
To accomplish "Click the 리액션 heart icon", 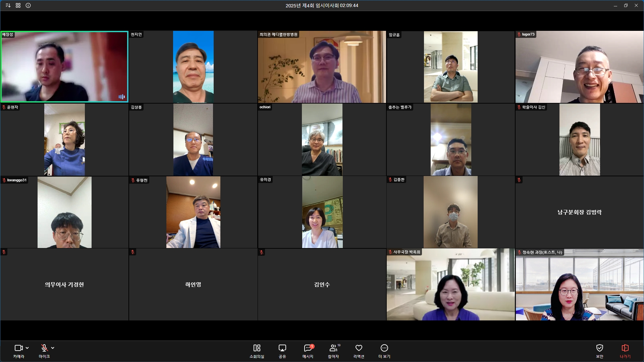I will click(359, 348).
